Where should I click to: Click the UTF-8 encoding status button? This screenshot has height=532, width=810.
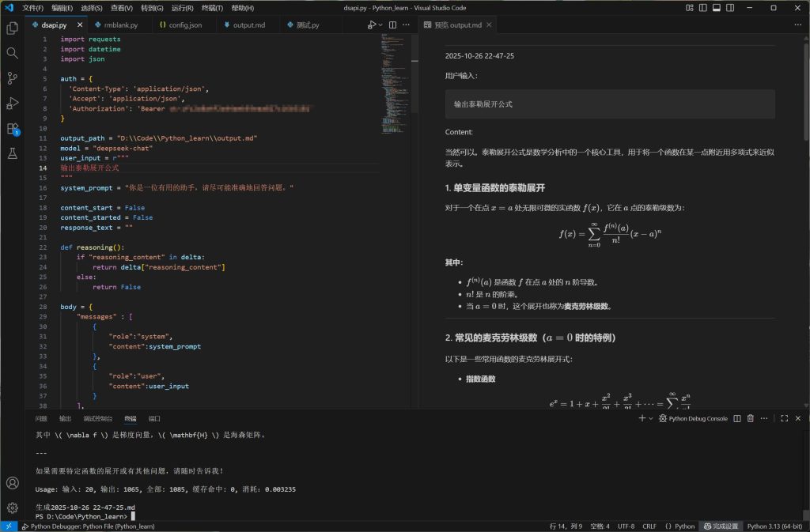click(x=626, y=526)
